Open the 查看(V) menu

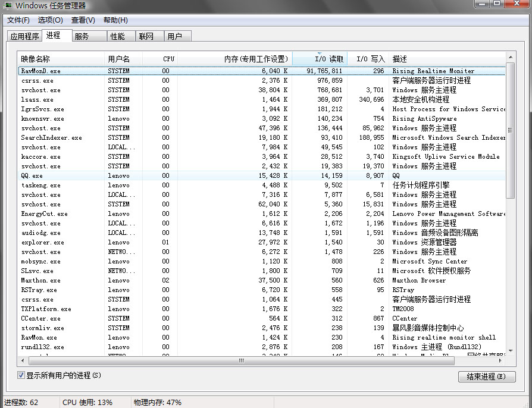pos(83,20)
